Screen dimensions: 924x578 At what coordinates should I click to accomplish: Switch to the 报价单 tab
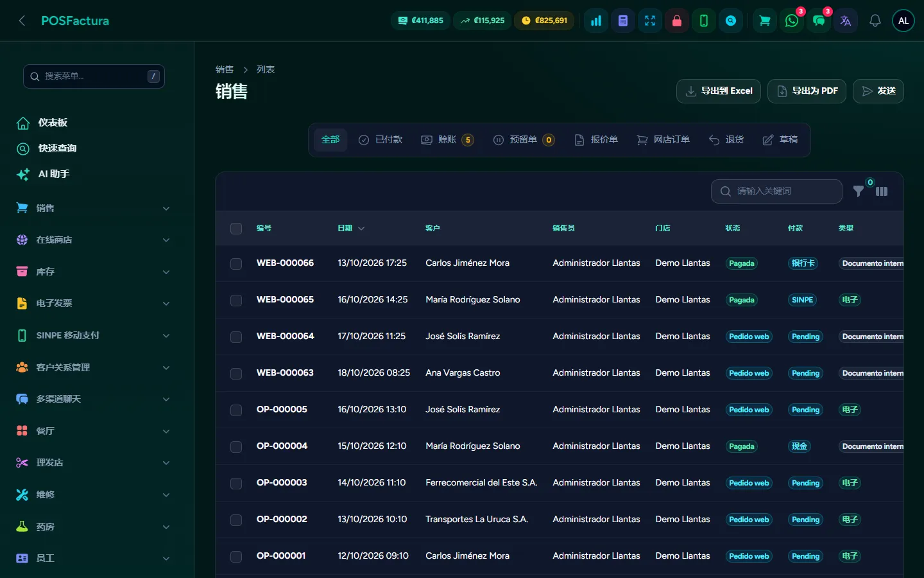pyautogui.click(x=596, y=140)
